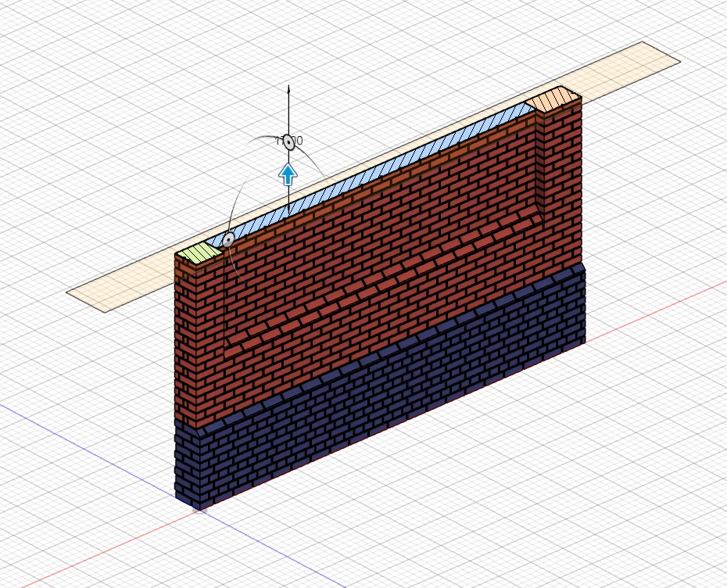Select the long blue hatched profile
The width and height of the screenshot is (727, 588).
(371, 175)
